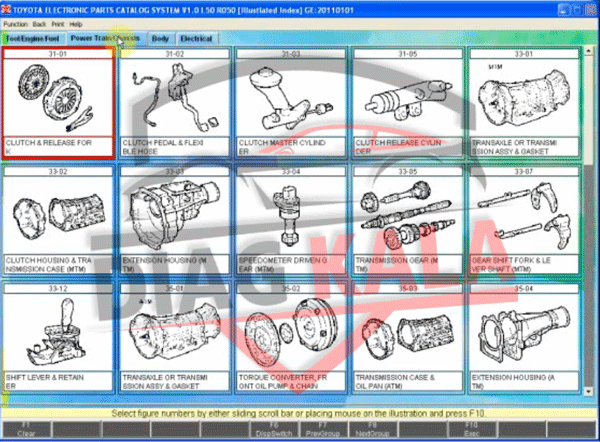Select the 33-04 Speedometer Driven Gear illustration

point(291,215)
